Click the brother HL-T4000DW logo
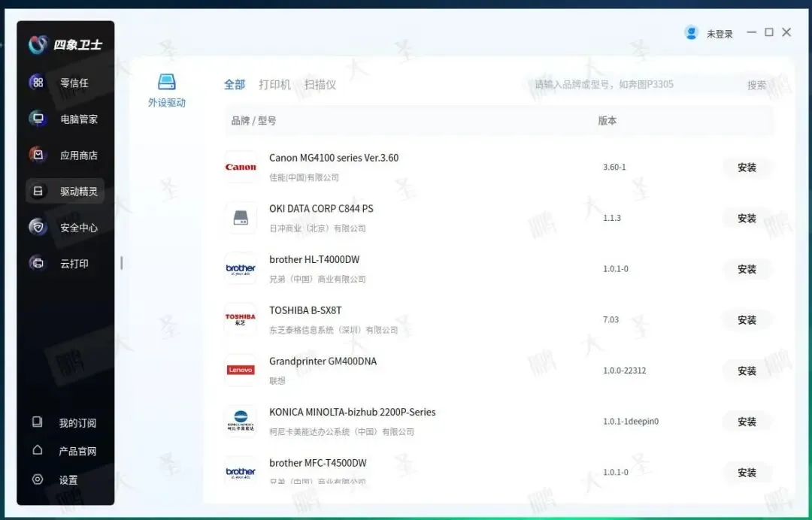The image size is (812, 520). [x=241, y=268]
